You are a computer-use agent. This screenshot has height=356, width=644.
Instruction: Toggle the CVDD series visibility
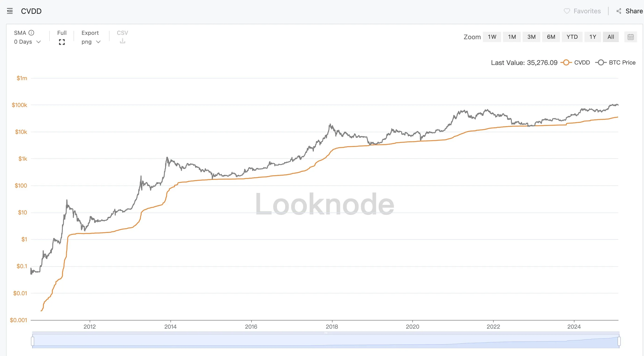582,63
